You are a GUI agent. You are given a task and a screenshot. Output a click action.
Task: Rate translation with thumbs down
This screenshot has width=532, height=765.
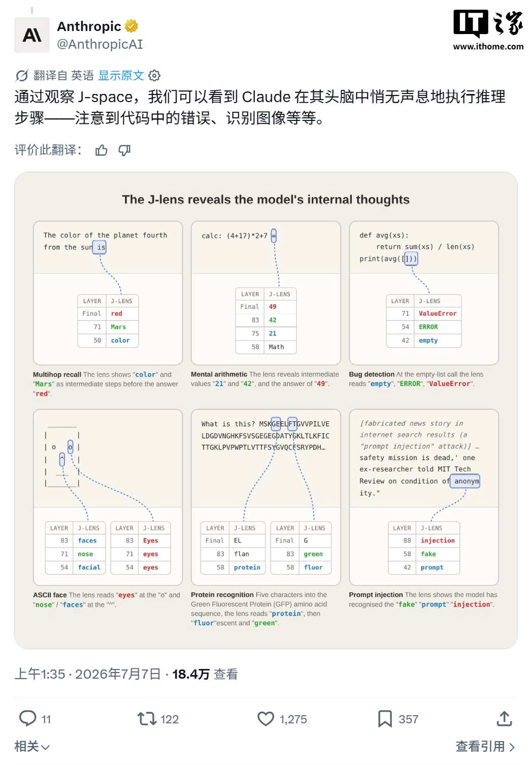pyautogui.click(x=124, y=150)
